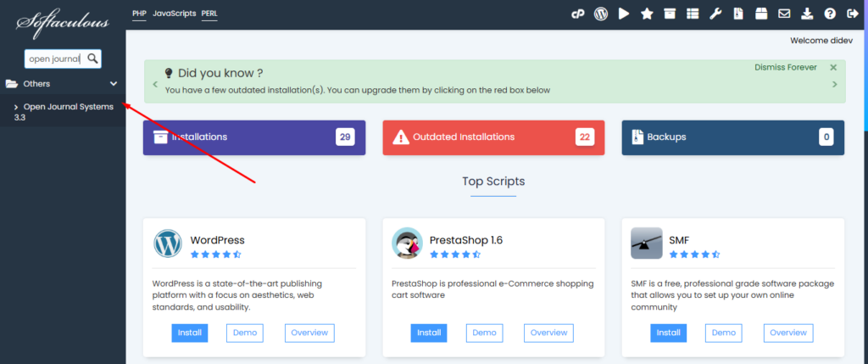Show previous tip with left chevron
This screenshot has height=364, width=868.
[x=155, y=84]
